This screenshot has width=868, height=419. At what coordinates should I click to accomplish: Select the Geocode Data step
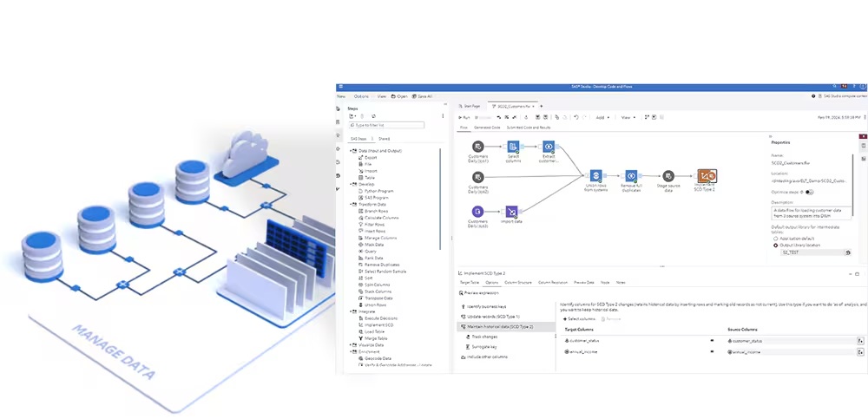(375, 358)
